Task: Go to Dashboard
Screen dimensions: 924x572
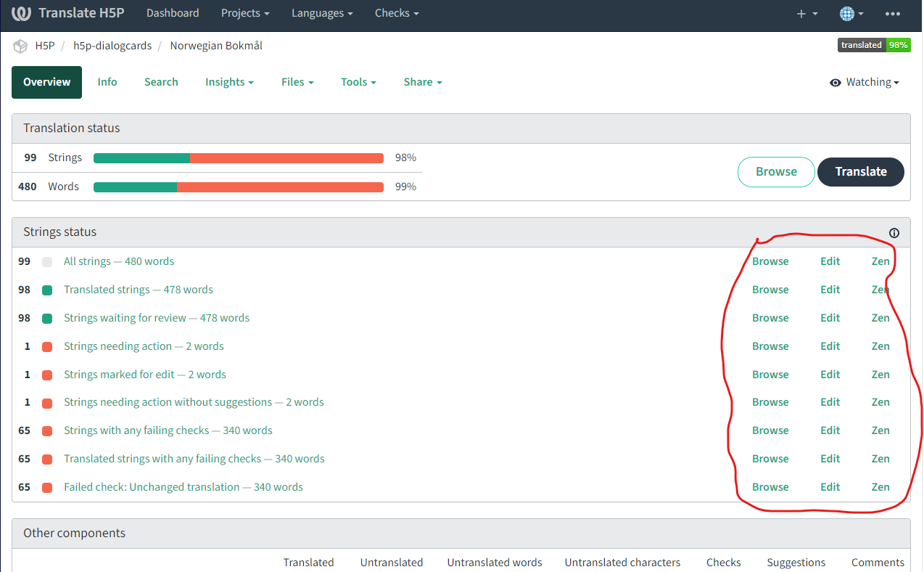Action: [x=173, y=13]
